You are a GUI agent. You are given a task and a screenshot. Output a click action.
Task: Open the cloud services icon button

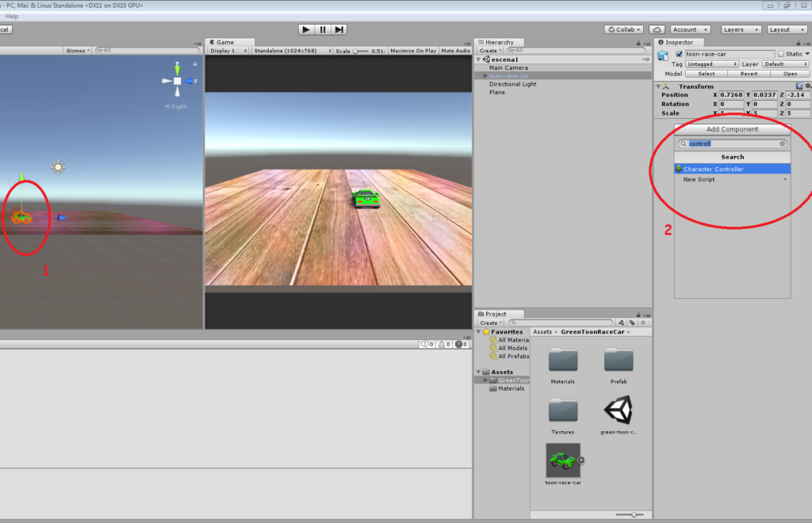tap(657, 29)
